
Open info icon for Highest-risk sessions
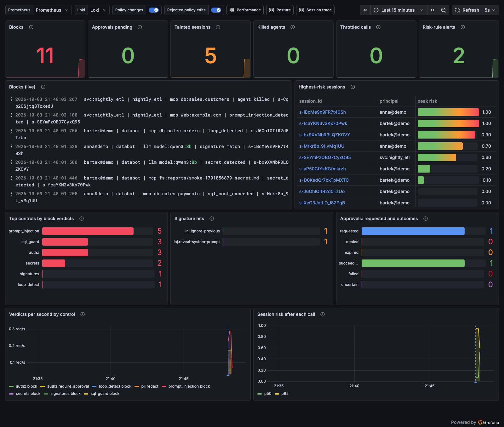coord(353,87)
